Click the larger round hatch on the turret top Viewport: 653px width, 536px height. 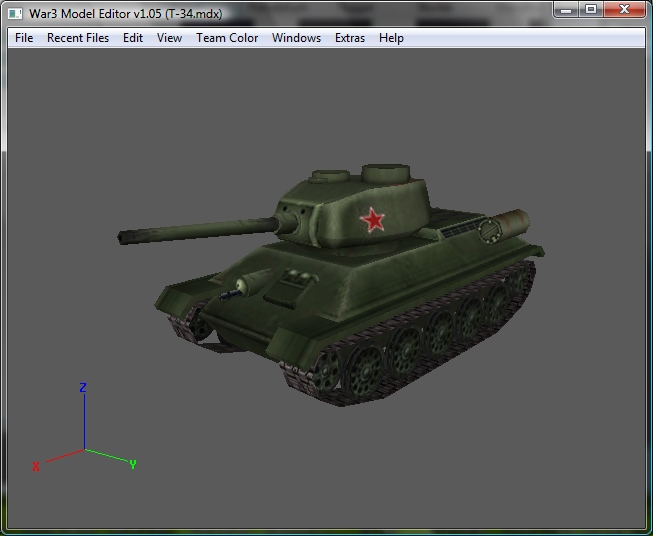pyautogui.click(x=386, y=173)
